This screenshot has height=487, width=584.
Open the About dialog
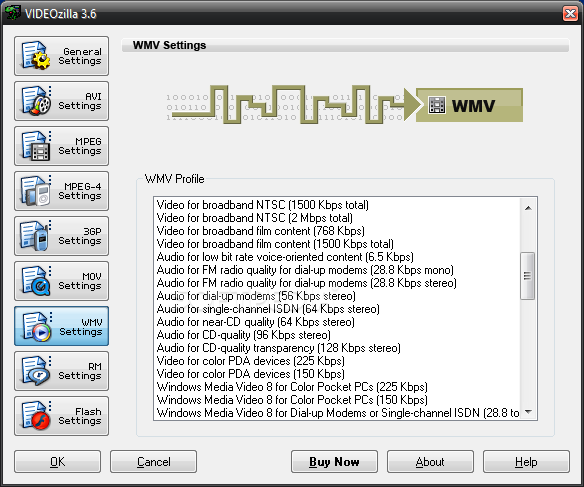(x=430, y=462)
